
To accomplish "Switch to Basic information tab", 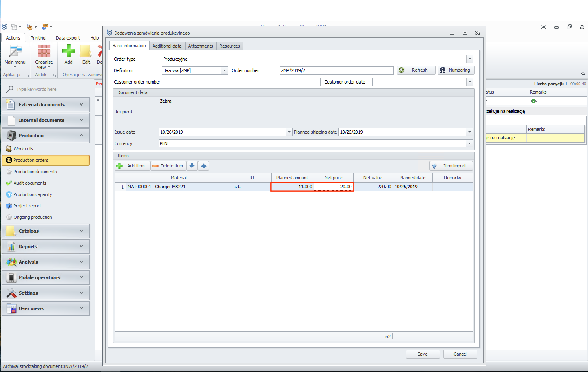I will click(x=129, y=46).
